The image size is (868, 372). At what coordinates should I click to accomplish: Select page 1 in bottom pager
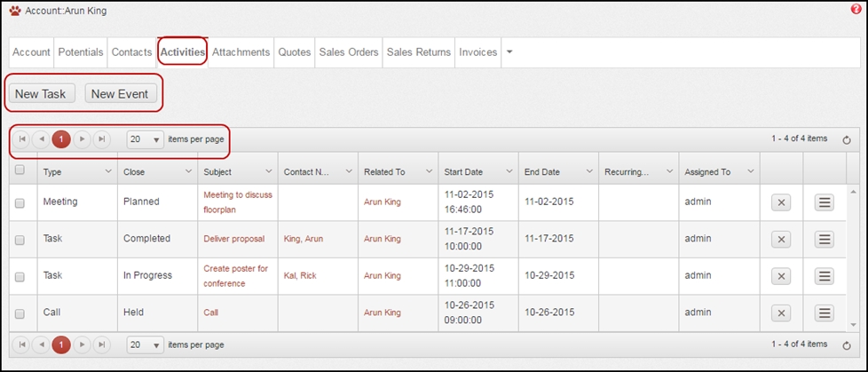[x=61, y=344]
